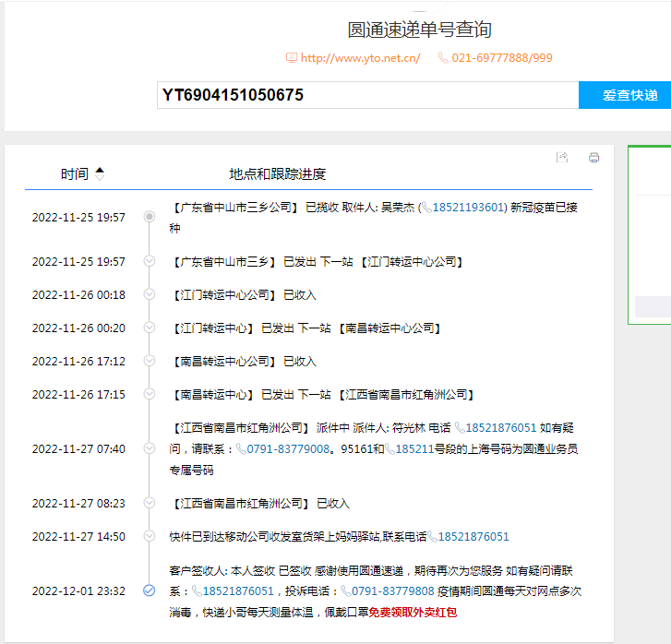The image size is (671, 644).
Task: Click the 0791-83779808 complaint number
Action: (393, 591)
